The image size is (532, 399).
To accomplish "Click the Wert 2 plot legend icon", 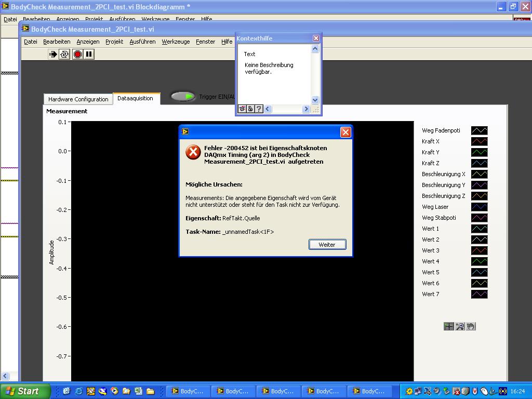I will 480,240.
